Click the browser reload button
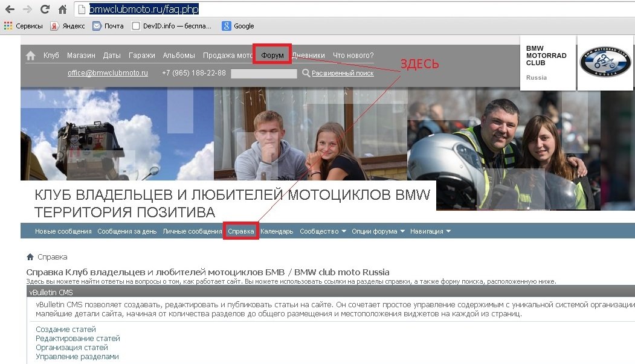This screenshot has height=364, width=635. click(x=45, y=10)
